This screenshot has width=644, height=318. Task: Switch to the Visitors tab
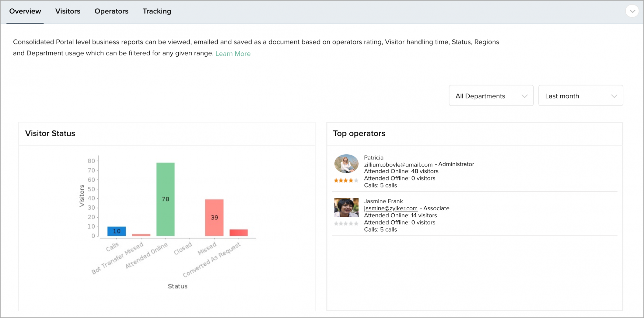tap(68, 11)
